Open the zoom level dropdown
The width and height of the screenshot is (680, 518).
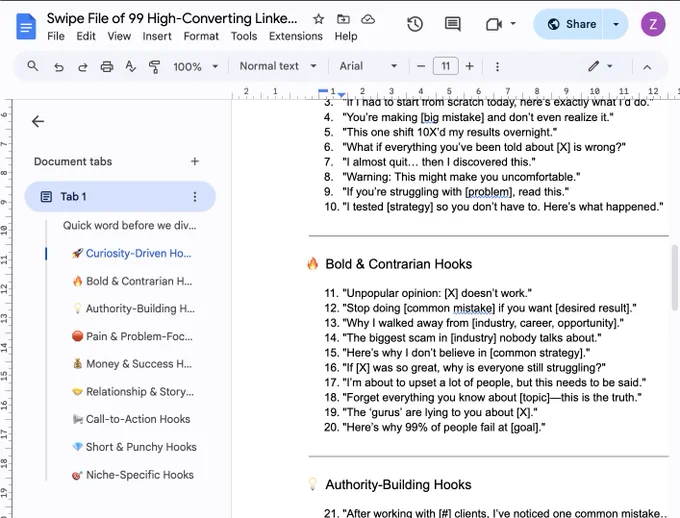pyautogui.click(x=195, y=67)
